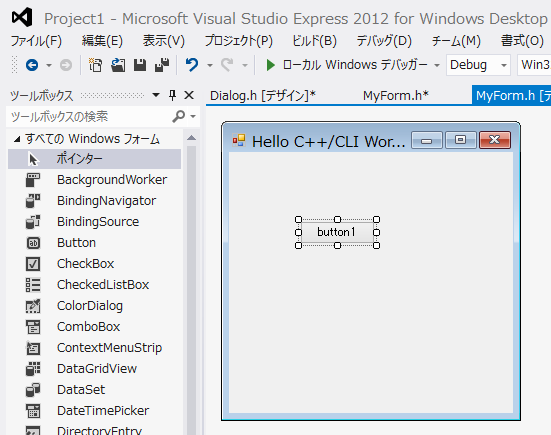The height and width of the screenshot is (435, 551).
Task: Open the ファイル(F) menu
Action: pos(36,41)
